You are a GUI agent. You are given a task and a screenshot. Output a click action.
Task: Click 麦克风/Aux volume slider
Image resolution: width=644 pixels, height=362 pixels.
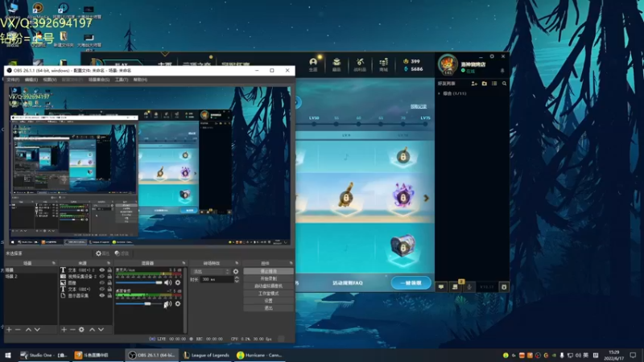(x=138, y=282)
